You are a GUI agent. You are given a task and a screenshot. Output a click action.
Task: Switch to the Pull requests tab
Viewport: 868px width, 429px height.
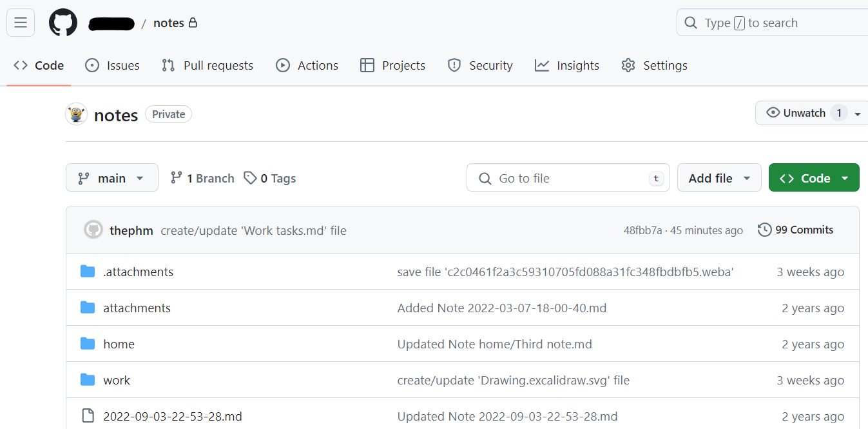pyautogui.click(x=207, y=65)
